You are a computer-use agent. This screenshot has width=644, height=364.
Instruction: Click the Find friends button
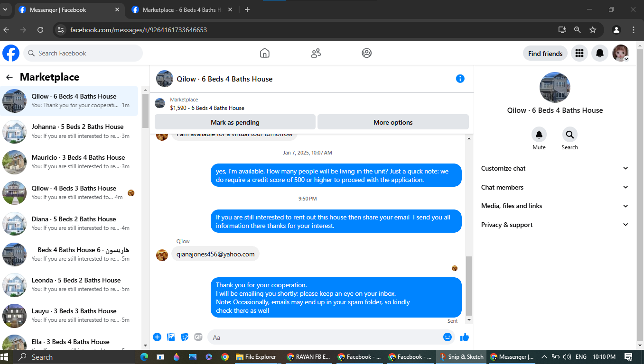pos(545,54)
